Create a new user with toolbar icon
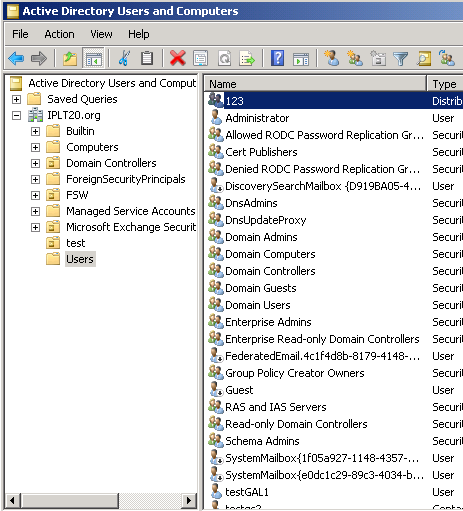Screen dimensions: 463x511 point(332,58)
